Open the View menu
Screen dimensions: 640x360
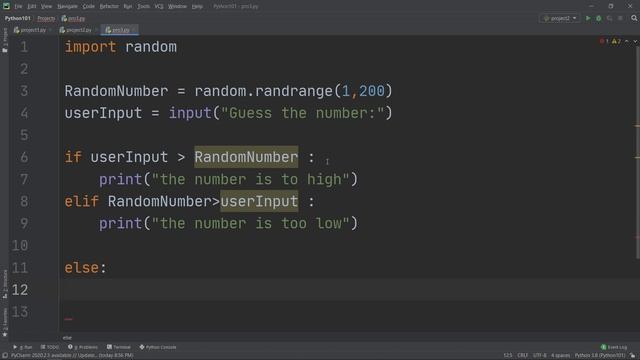46,6
